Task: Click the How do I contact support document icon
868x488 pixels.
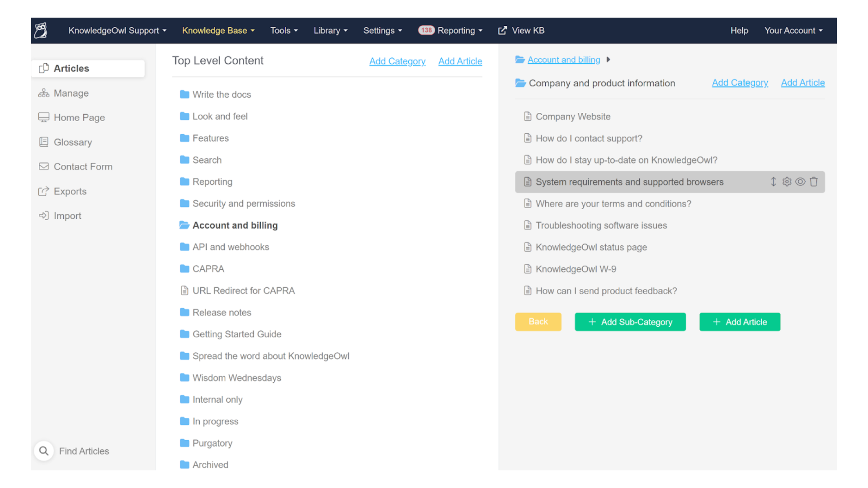Action: pos(528,138)
